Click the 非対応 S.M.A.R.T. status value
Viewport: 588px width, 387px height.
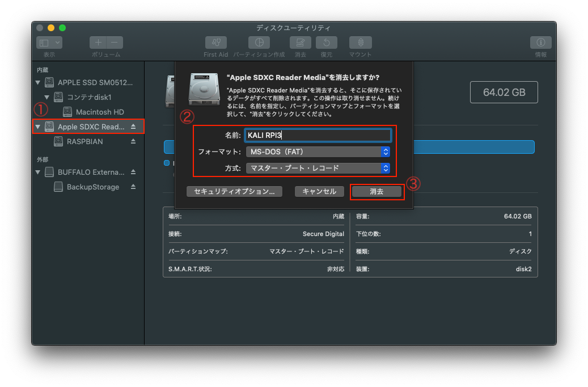point(336,269)
